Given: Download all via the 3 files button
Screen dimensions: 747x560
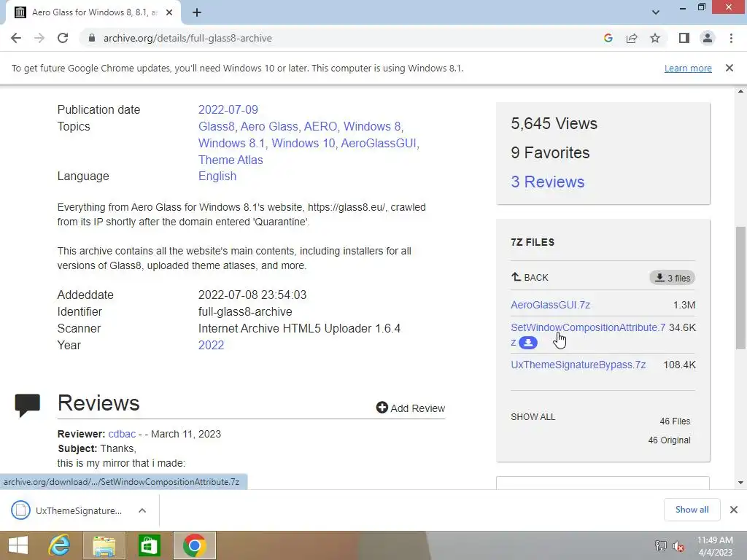Looking at the screenshot, I should coord(672,278).
